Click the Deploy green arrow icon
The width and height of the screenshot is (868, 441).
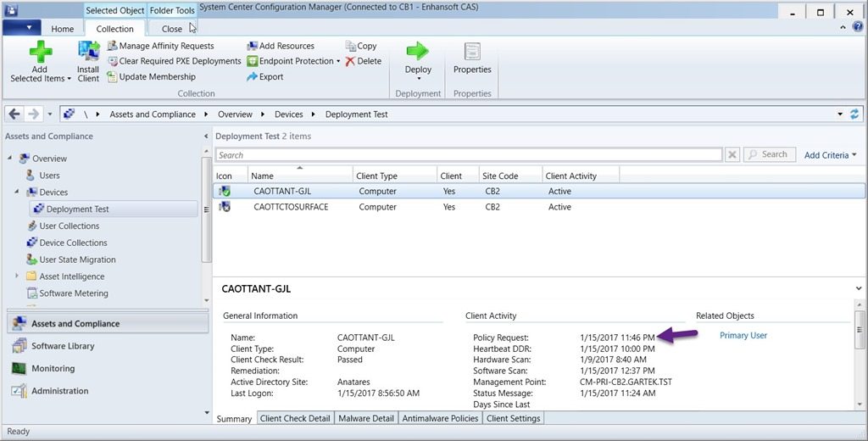pos(417,51)
